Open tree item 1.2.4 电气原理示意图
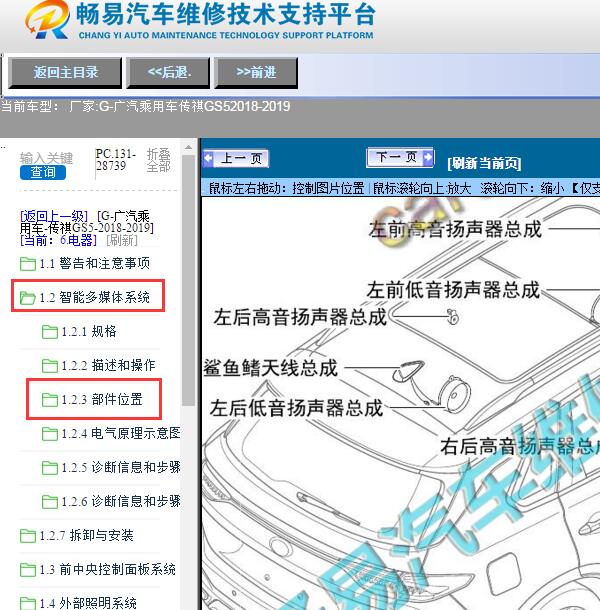The width and height of the screenshot is (600, 610). click(x=121, y=433)
